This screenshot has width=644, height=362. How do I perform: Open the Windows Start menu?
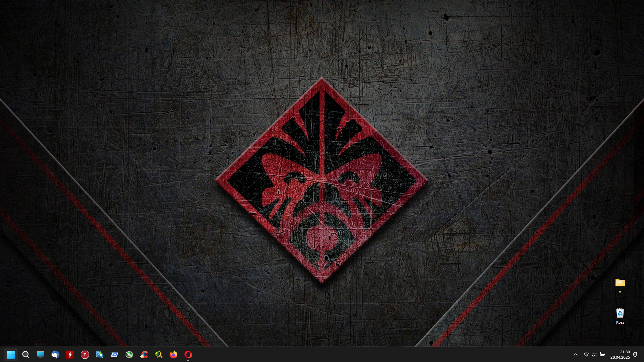11,355
